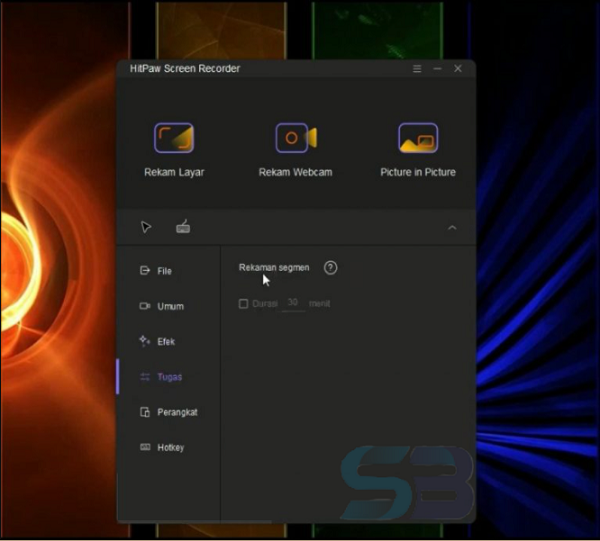Viewport: 600px width, 541px height.
Task: Open the Rekam Webcam camera icon
Action: click(x=296, y=138)
